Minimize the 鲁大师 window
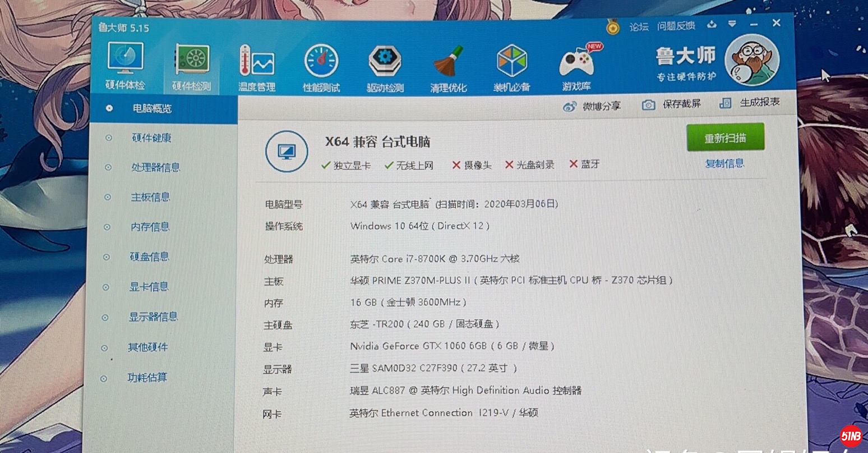Image resolution: width=868 pixels, height=453 pixels. coord(754,24)
